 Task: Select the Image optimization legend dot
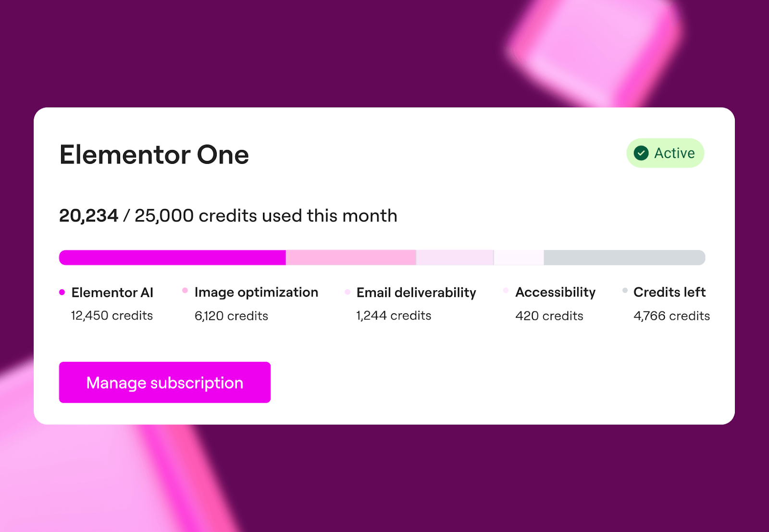point(184,291)
